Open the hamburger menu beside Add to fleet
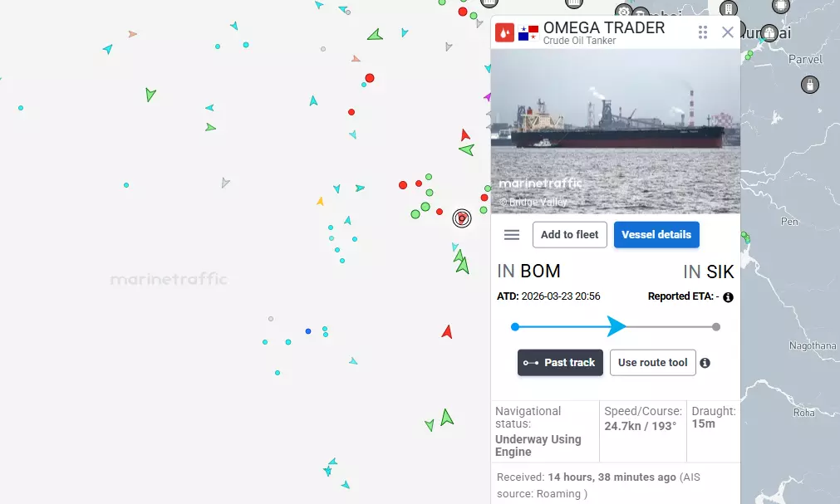The image size is (840, 504). click(x=512, y=235)
